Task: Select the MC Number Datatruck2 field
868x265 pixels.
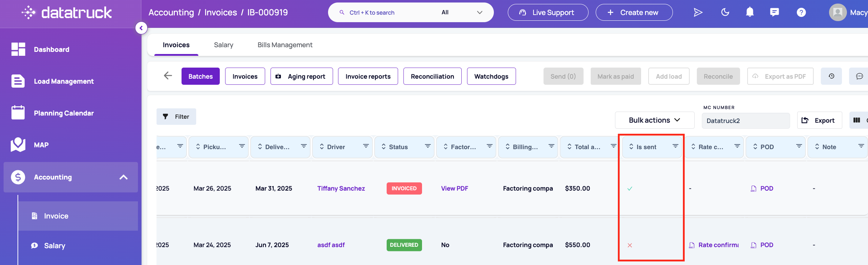Action: pyautogui.click(x=745, y=121)
